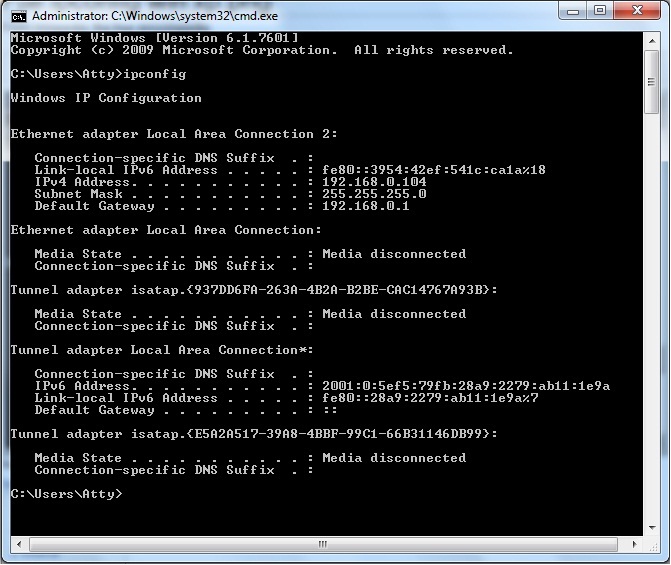This screenshot has height=565, width=671.
Task: Click the horizontal scrollbar right arrow
Action: [635, 544]
